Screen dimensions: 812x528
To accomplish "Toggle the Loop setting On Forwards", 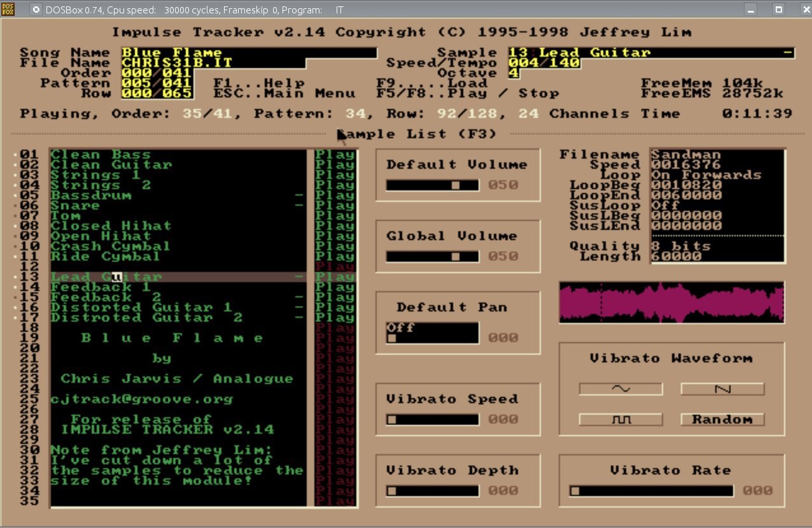I will click(717, 175).
